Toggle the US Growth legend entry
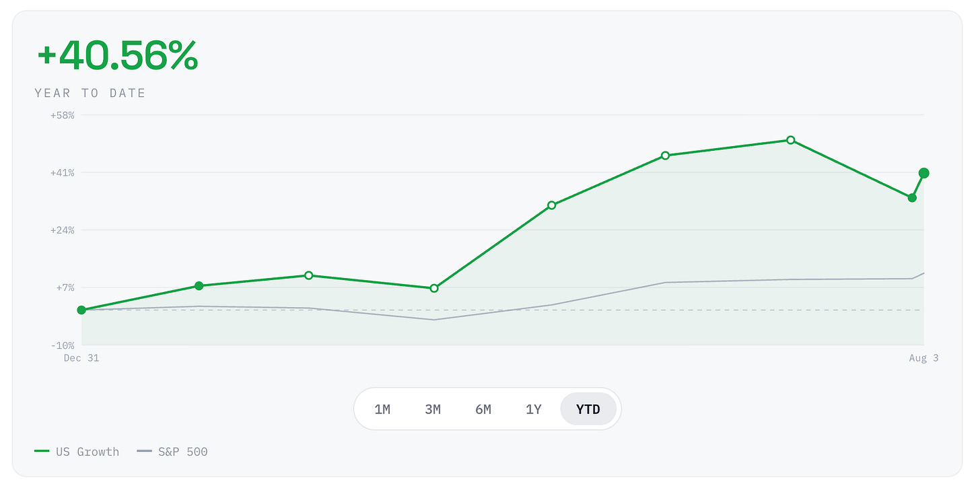 (77, 452)
